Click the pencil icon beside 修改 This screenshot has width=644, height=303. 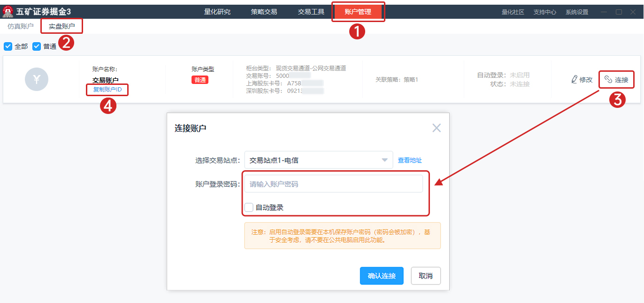tap(574, 80)
